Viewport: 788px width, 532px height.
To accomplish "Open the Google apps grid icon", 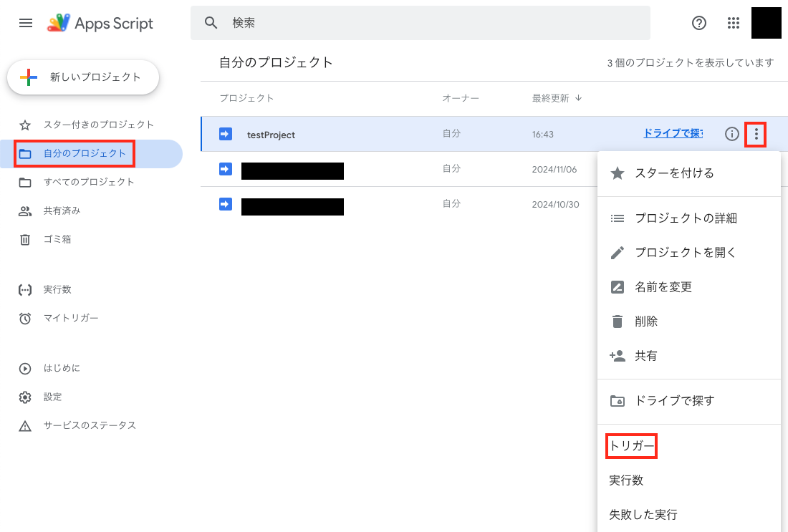I will point(733,23).
